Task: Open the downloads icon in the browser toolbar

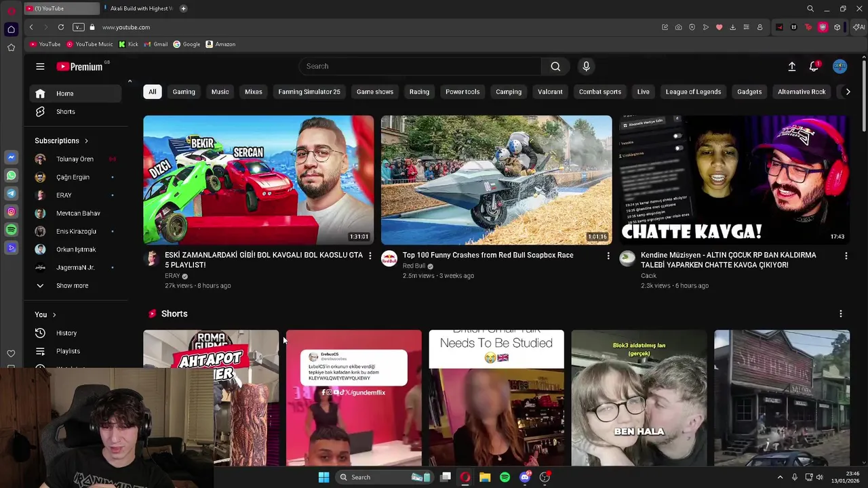Action: [x=732, y=27]
